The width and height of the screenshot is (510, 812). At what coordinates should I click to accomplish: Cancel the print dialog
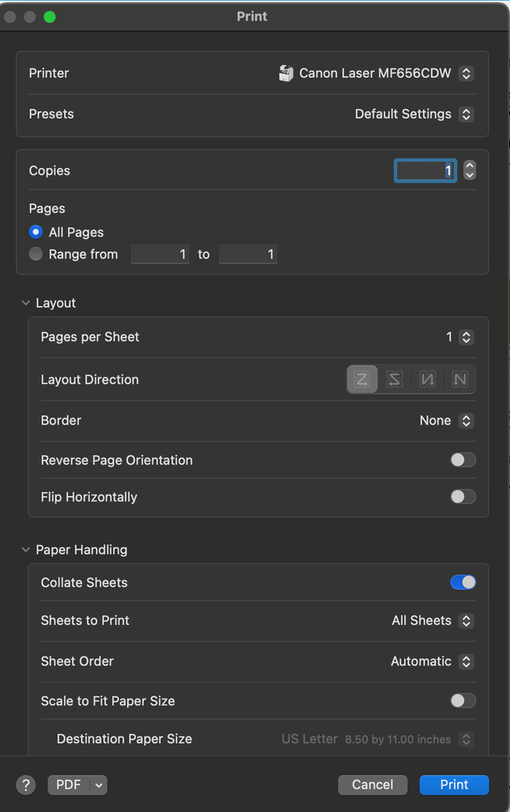tap(372, 784)
